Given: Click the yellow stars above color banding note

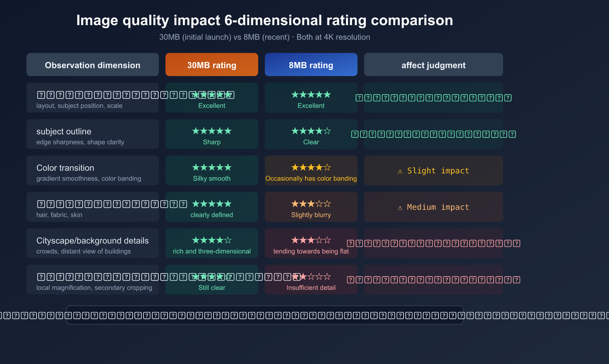Looking at the screenshot, I should 311,167.
